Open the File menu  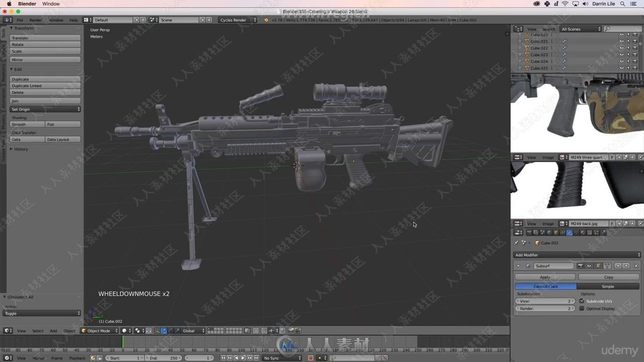tap(20, 20)
